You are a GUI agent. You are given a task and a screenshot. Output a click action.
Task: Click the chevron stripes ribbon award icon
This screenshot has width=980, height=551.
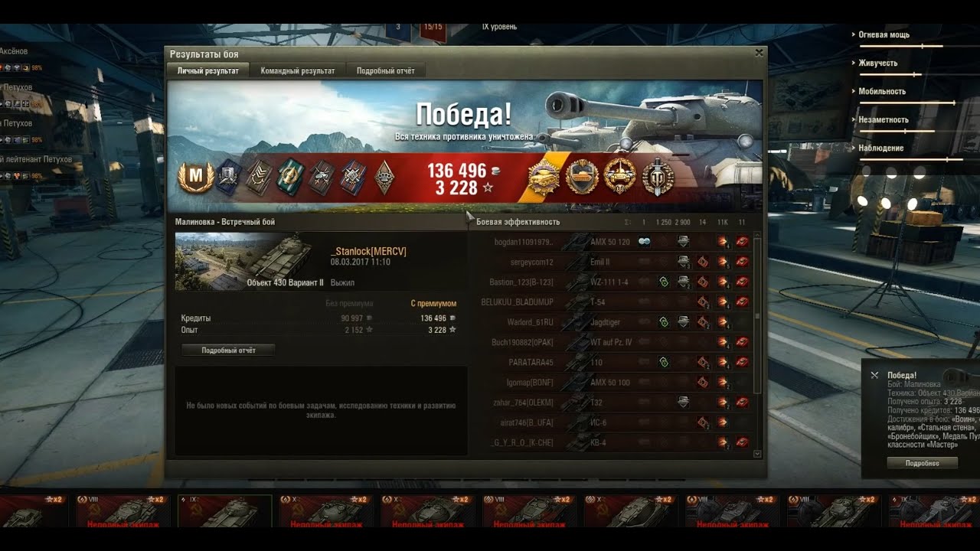coord(260,178)
